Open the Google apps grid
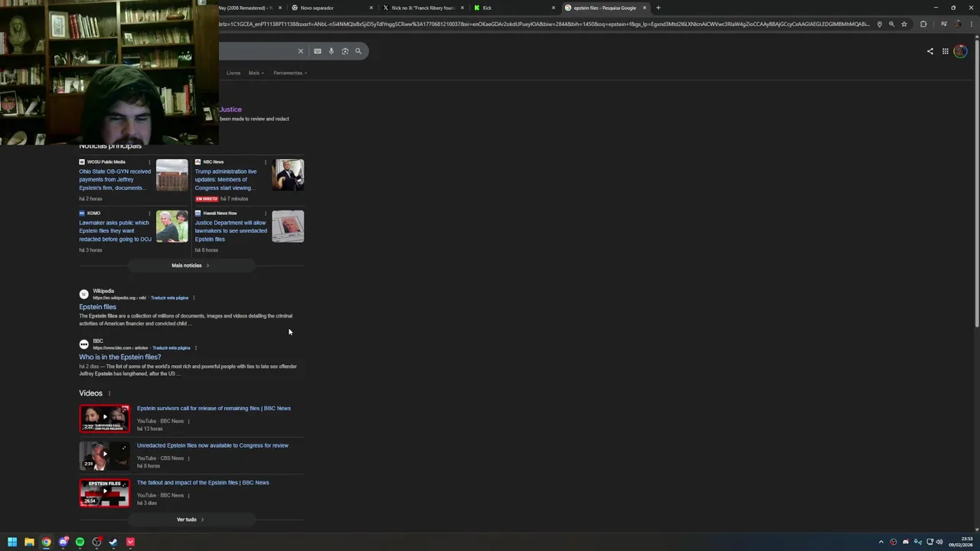The height and width of the screenshot is (551, 980). (946, 51)
